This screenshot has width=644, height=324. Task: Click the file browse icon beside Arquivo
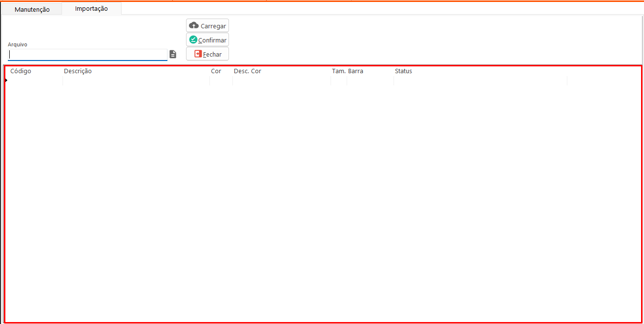(173, 54)
